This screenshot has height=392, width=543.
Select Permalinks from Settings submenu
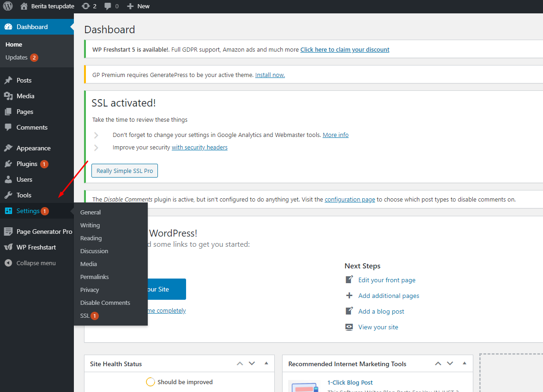pos(94,277)
